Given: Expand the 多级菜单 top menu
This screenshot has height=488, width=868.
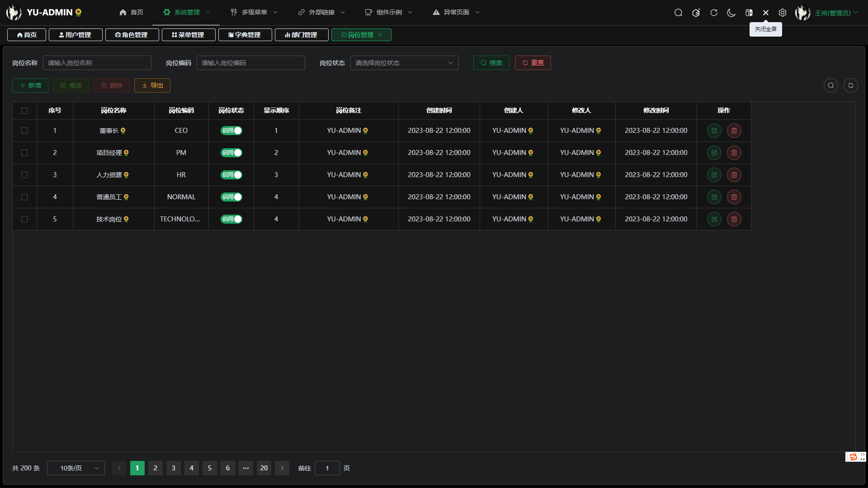Looking at the screenshot, I should pyautogui.click(x=254, y=12).
